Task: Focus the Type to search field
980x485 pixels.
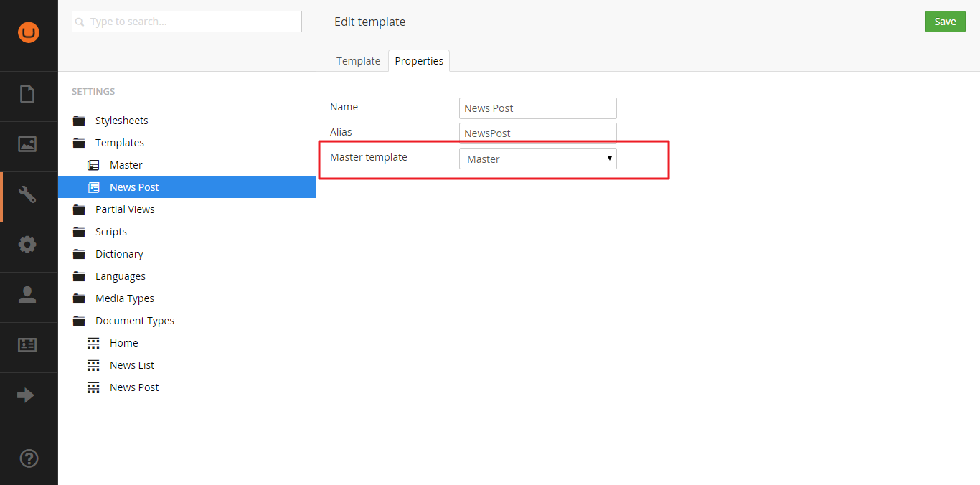Action: point(187,22)
